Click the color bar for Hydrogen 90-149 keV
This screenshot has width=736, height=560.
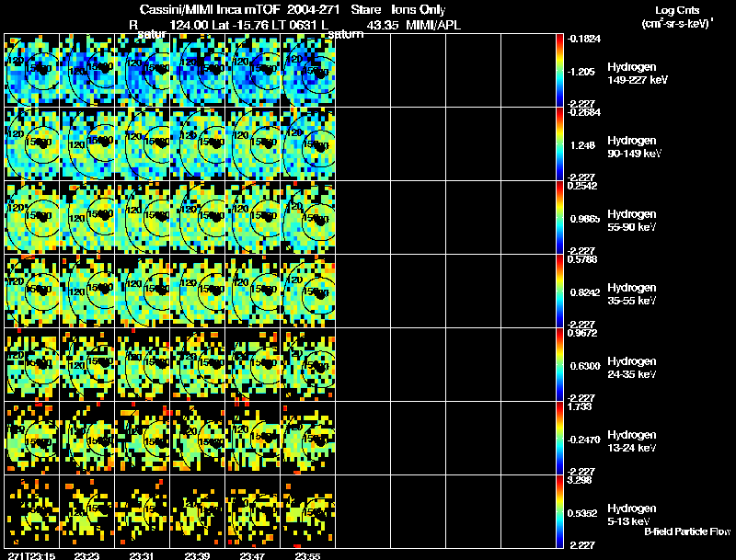point(559,144)
